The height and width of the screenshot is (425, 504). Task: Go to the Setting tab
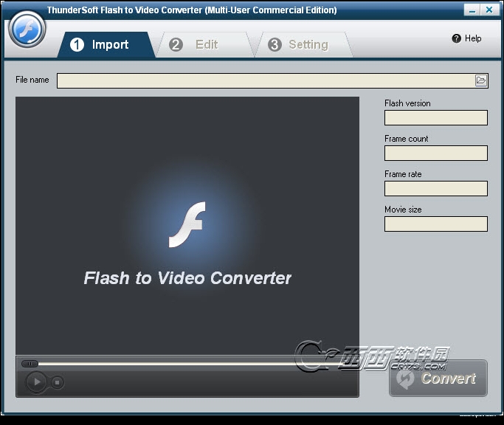pos(304,45)
